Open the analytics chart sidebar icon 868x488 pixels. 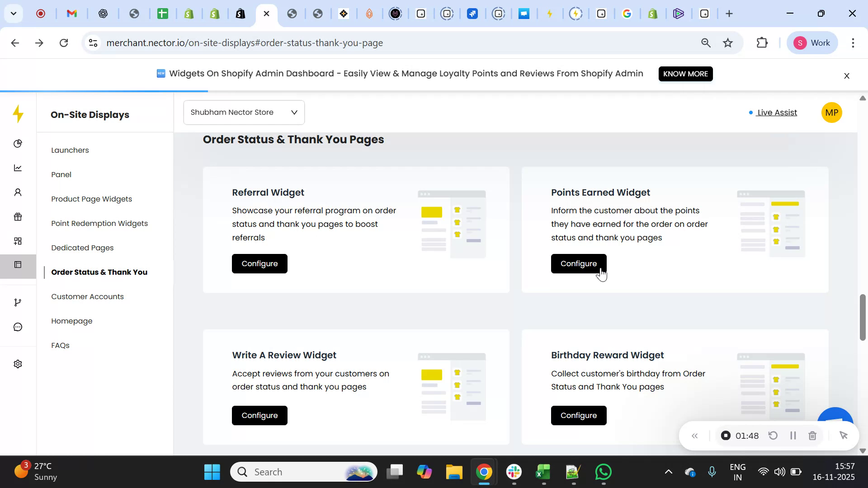(18, 168)
